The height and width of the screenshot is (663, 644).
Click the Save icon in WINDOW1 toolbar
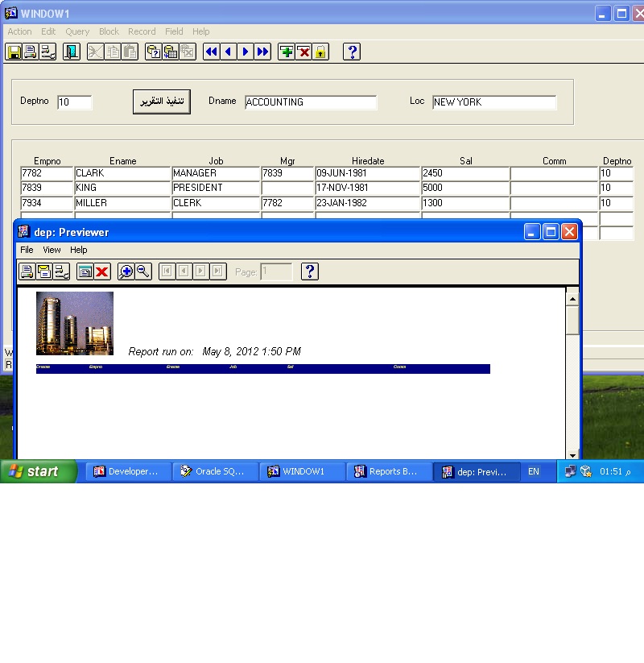pyautogui.click(x=14, y=52)
